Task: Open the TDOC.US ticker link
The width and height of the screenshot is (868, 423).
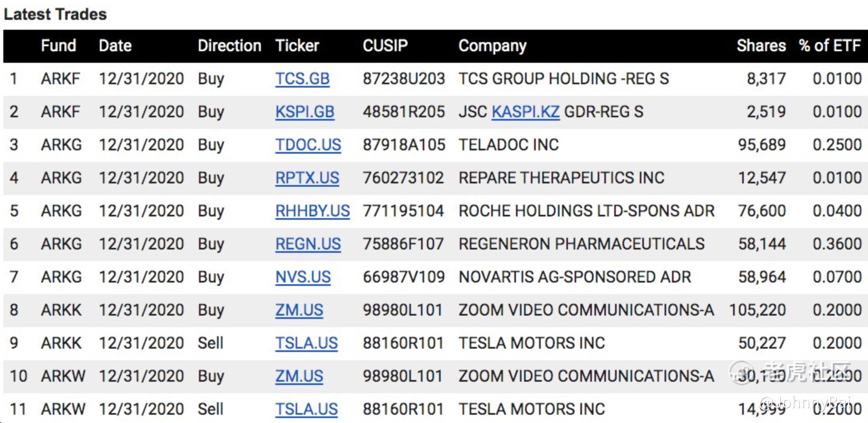Action: click(x=308, y=145)
